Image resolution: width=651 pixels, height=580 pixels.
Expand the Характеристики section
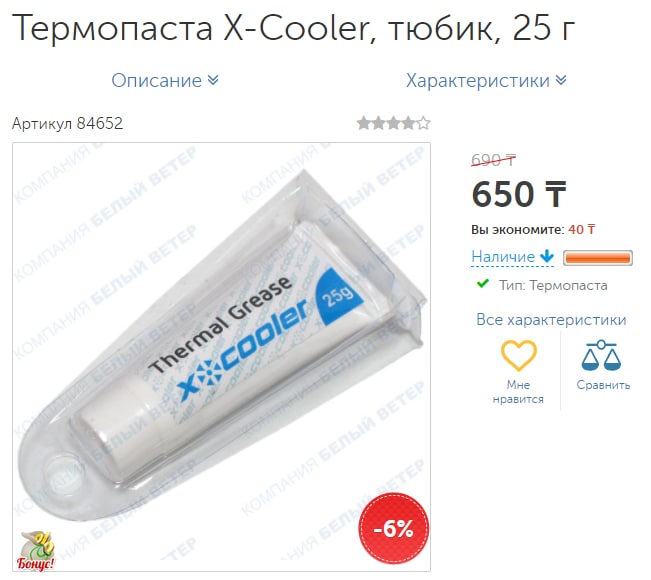(486, 81)
